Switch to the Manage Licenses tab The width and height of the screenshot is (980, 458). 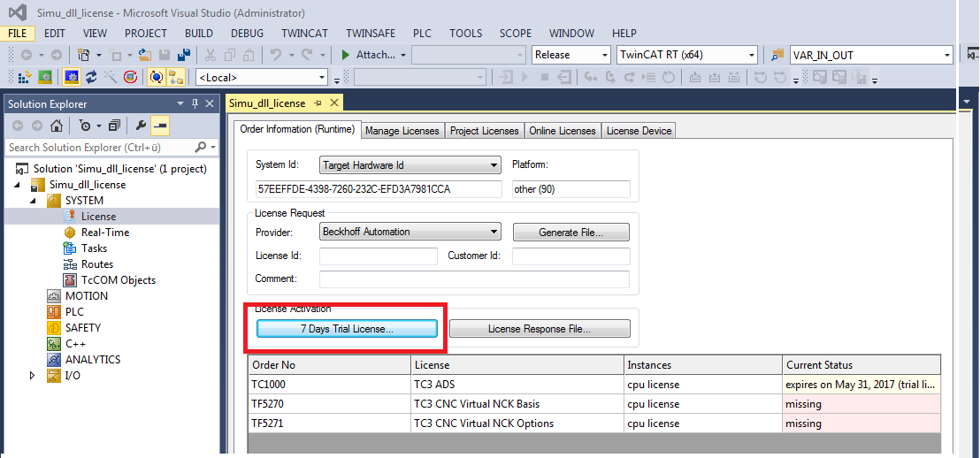tap(402, 131)
